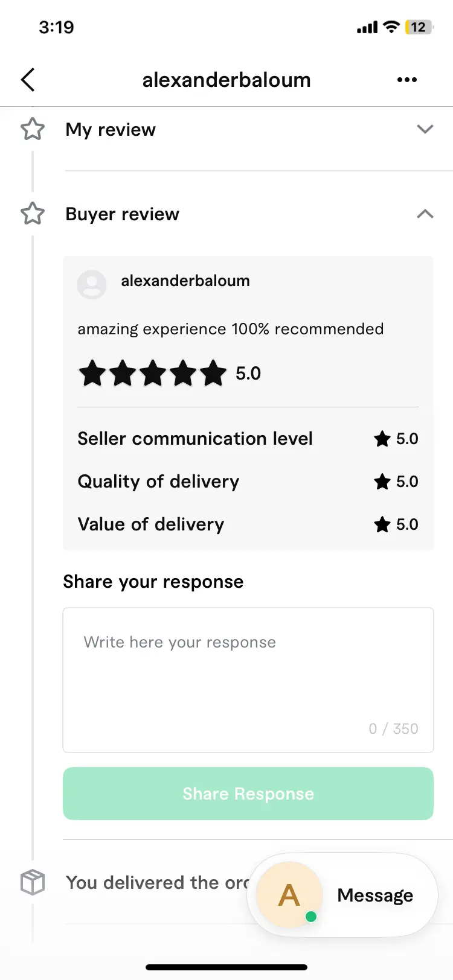Tap the alexanderbaloum reviewer name
This screenshot has height=980, width=453.
(185, 281)
